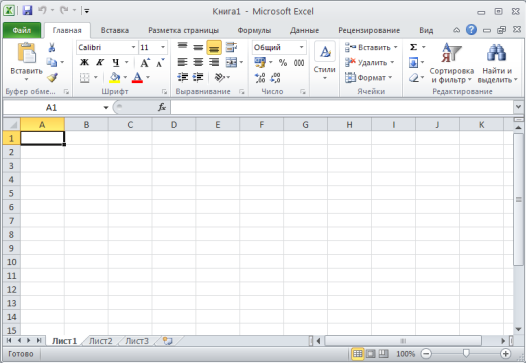Align cell text right
527x364 pixels.
tap(214, 62)
